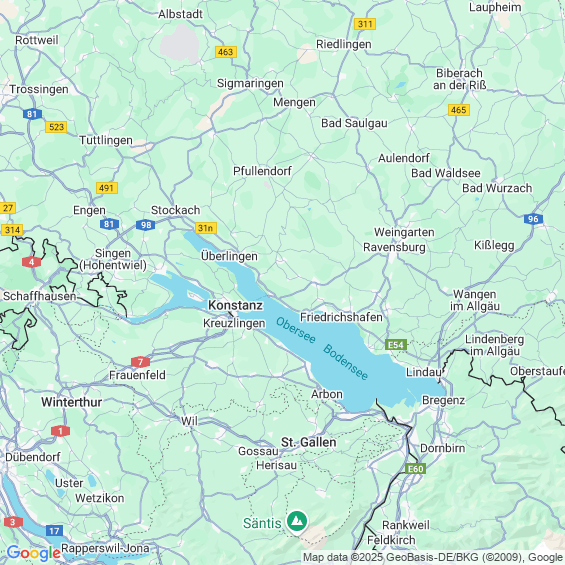Click the green E54 route shield
The height and width of the screenshot is (565, 565).
click(396, 345)
